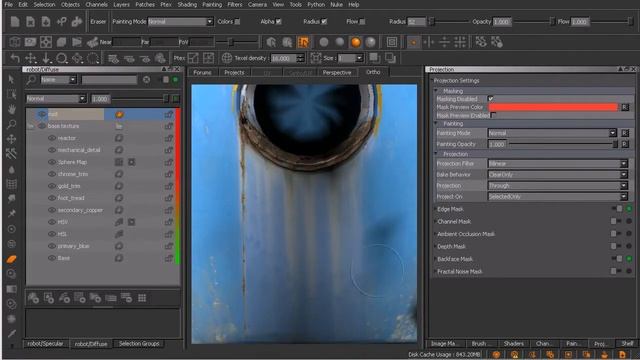Open the Projection Filter dropdown
640x360 pixels.
pos(558,164)
